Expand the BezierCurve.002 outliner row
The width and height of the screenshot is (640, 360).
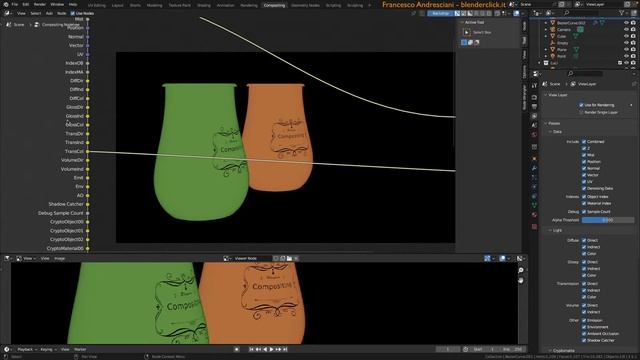[x=546, y=23]
